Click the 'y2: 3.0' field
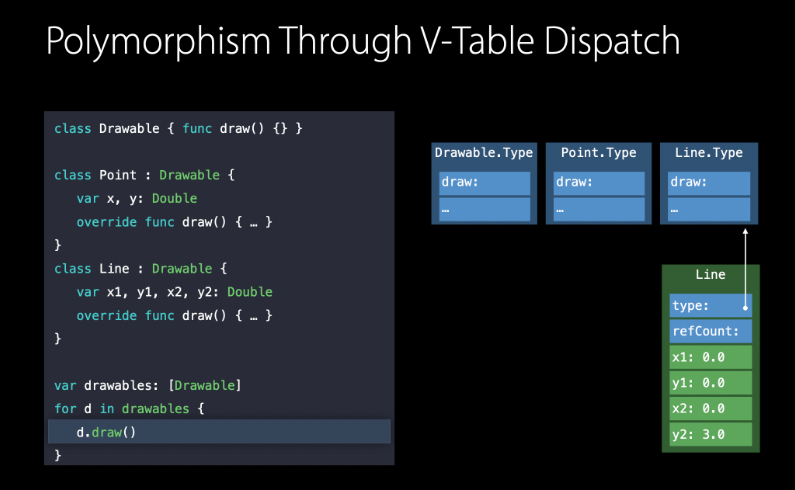795x490 pixels. tap(710, 434)
